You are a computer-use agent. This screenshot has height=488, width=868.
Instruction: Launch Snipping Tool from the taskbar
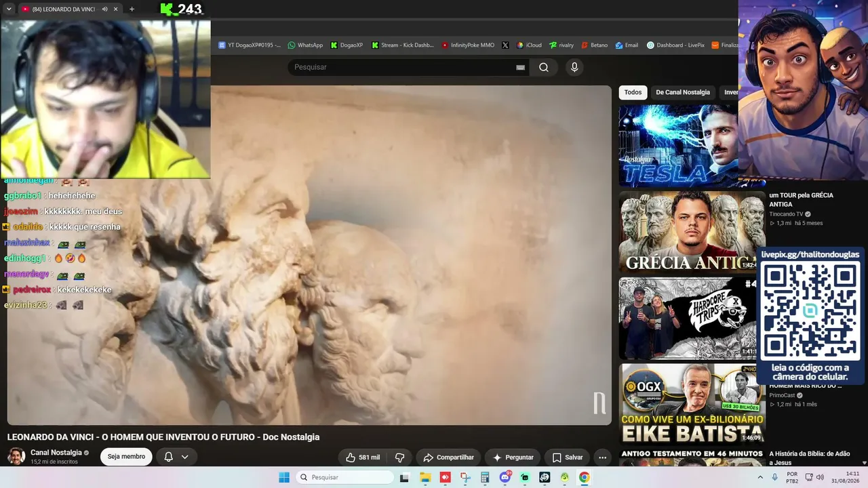click(465, 477)
